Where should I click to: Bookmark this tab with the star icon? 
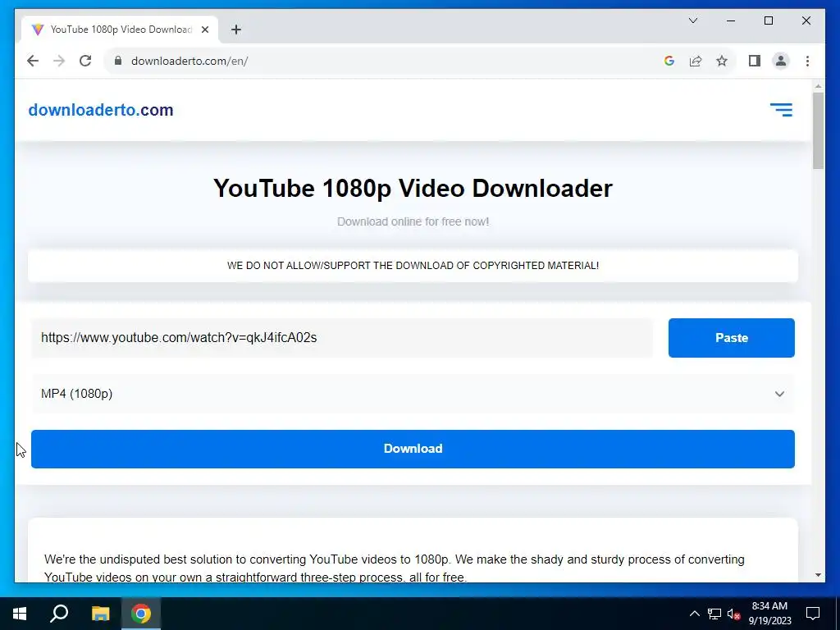(722, 61)
